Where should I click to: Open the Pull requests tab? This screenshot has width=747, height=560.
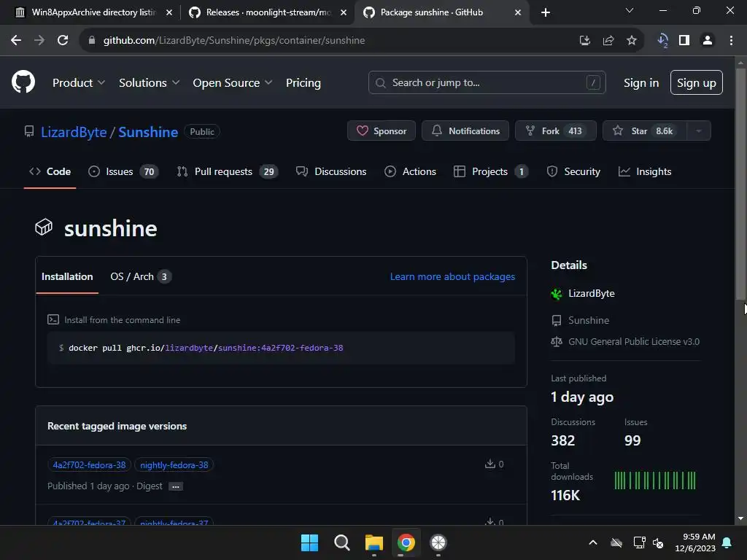[x=228, y=171]
